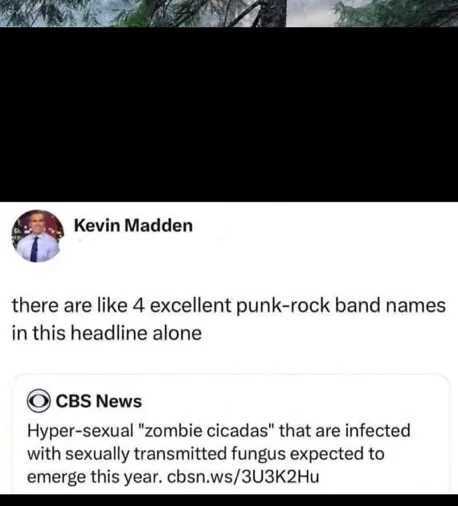Image resolution: width=458 pixels, height=506 pixels.
Task: Open the CBS News account name
Action: [x=99, y=401]
